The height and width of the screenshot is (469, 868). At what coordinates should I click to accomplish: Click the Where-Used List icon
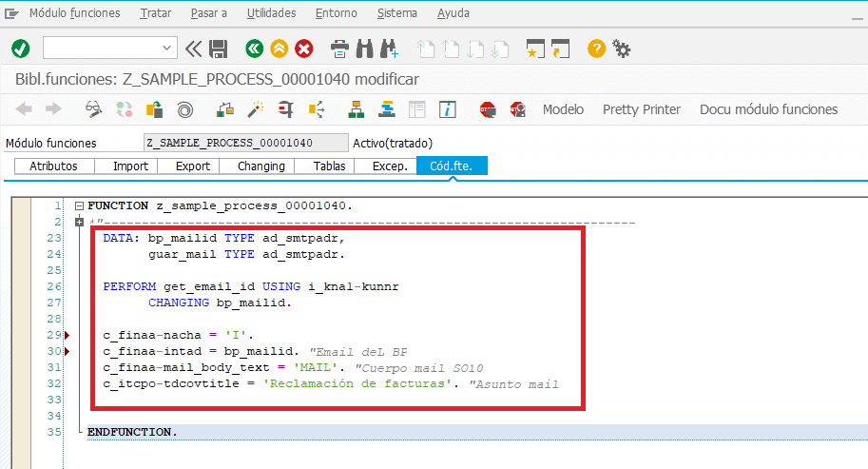click(x=285, y=109)
